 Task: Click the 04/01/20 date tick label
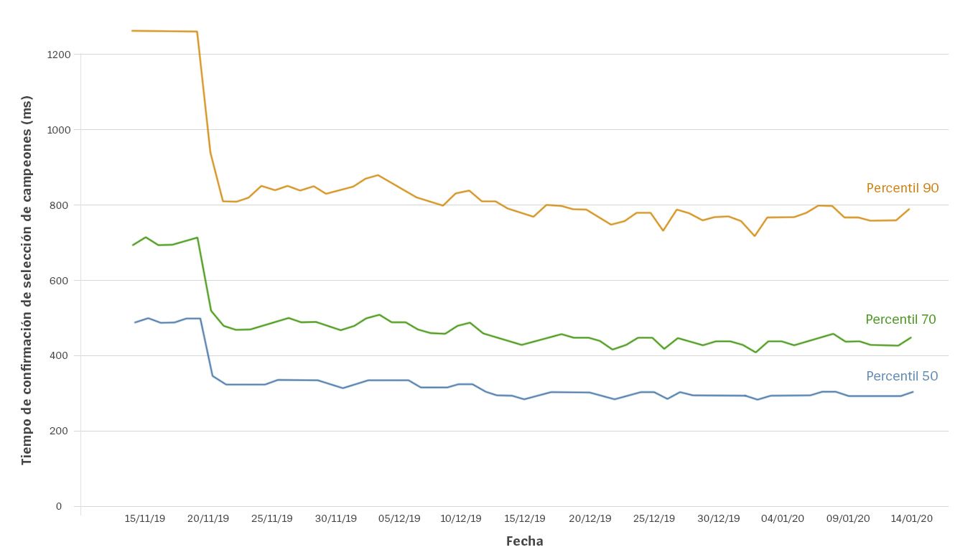point(783,518)
